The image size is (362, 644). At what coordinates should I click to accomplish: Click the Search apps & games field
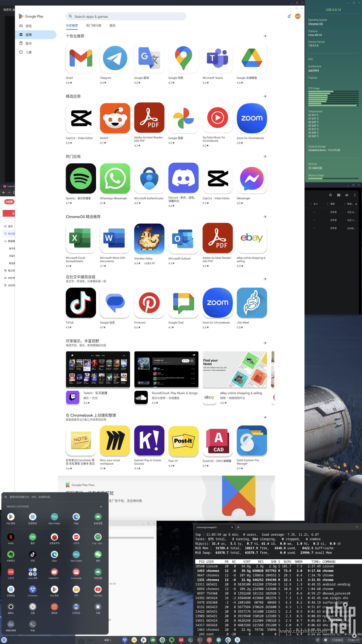point(126,16)
